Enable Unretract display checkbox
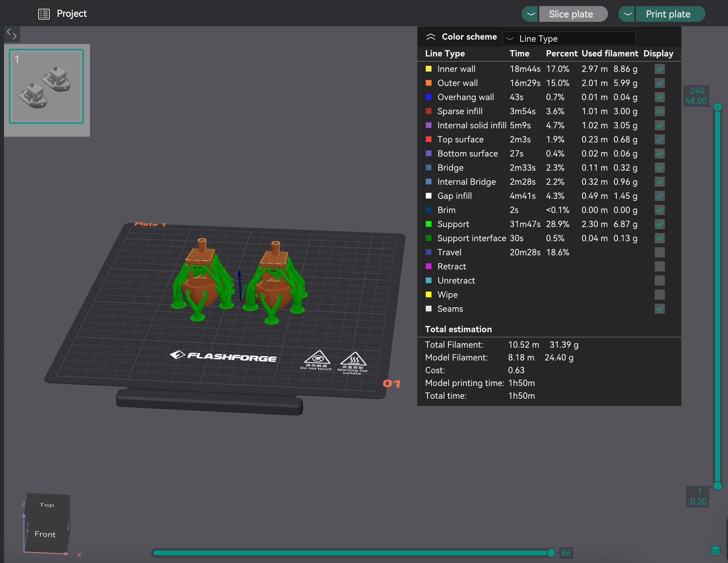728x563 pixels. click(x=659, y=280)
